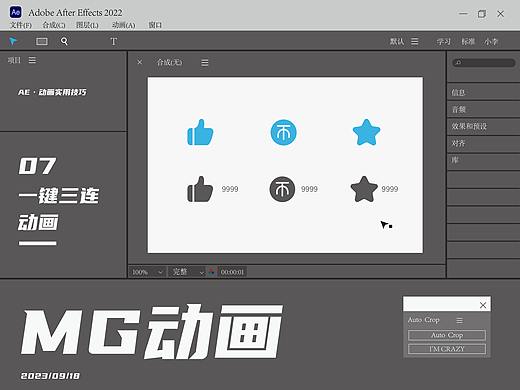Screen dimensions: 520x390
Task: Click the AE · 动画实用技巧 heading
Action: coord(52,92)
